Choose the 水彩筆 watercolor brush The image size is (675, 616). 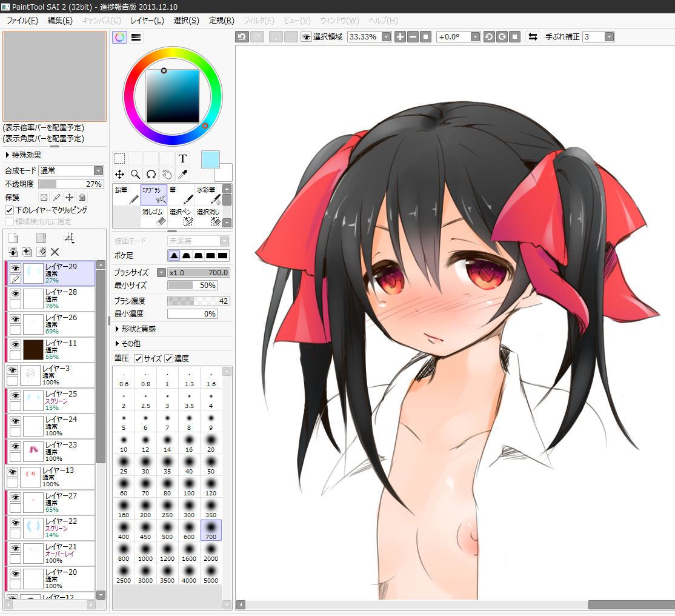pyautogui.click(x=208, y=195)
